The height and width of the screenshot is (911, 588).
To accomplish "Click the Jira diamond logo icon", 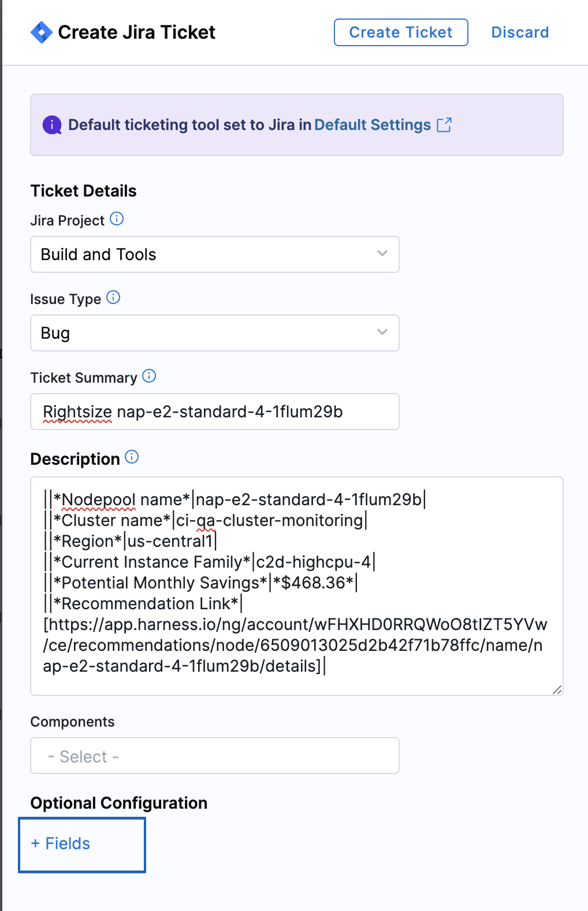I will [x=42, y=32].
